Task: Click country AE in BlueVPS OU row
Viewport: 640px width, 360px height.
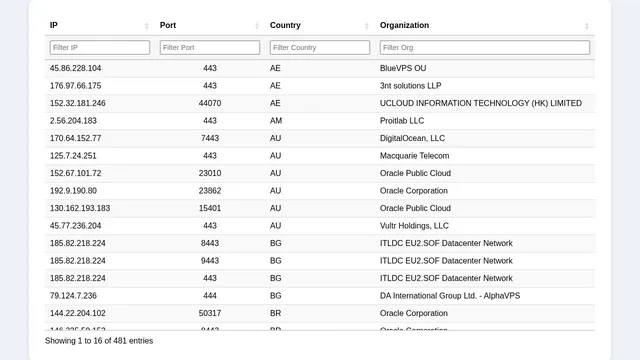Action: (275, 68)
